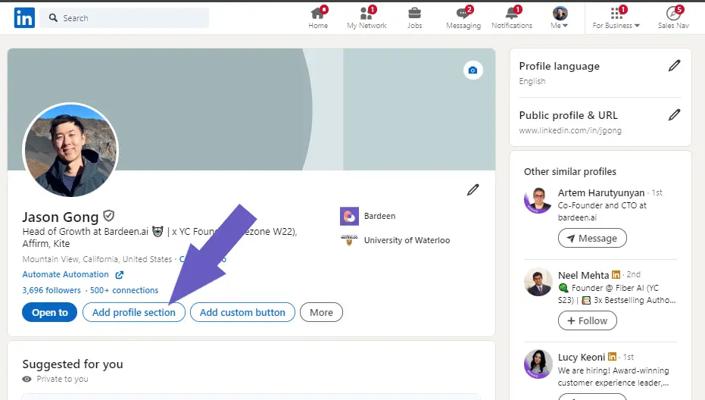Viewport: 705px width, 400px height.
Task: Click Add custom button
Action: [242, 312]
